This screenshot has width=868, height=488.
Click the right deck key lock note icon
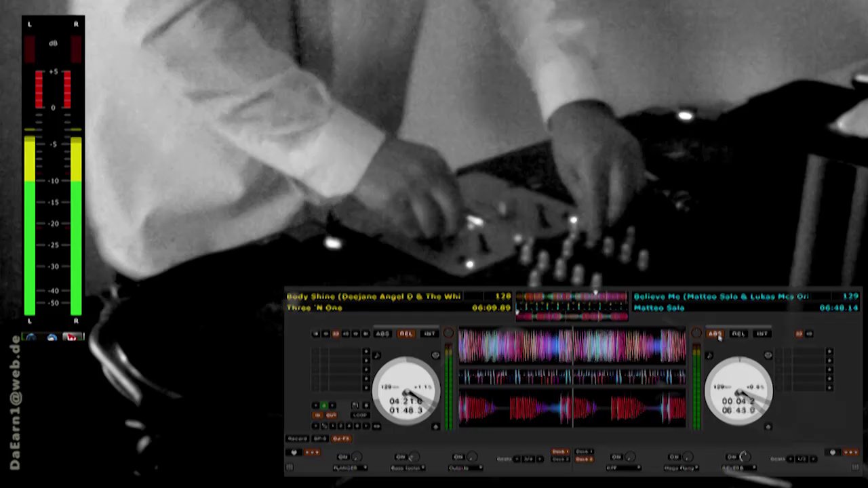709,355
